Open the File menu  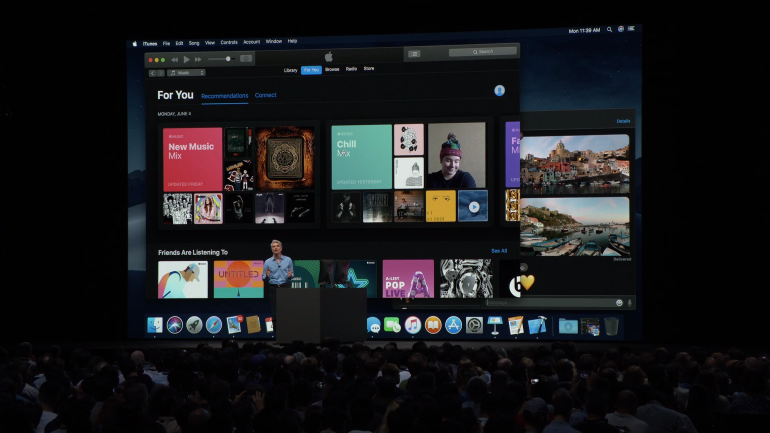tap(166, 43)
